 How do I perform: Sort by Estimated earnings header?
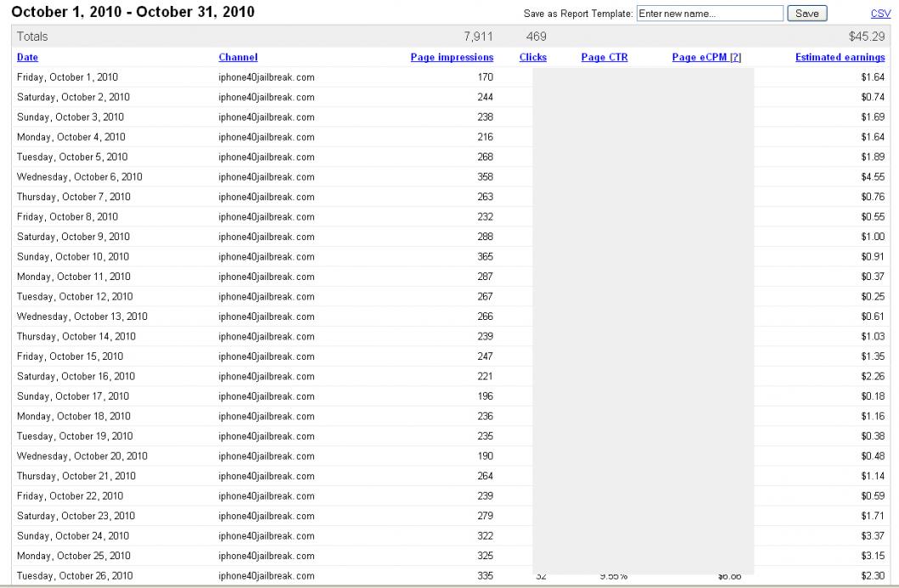(840, 58)
